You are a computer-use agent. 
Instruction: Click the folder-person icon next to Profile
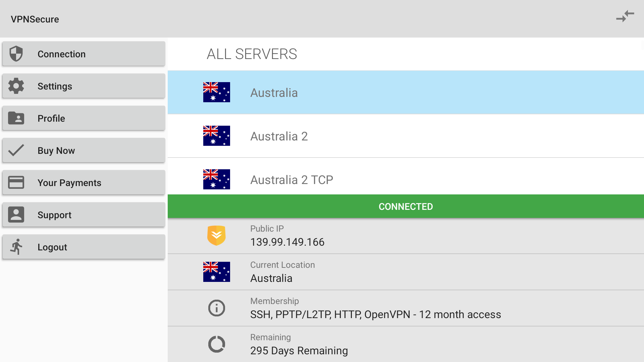point(16,118)
